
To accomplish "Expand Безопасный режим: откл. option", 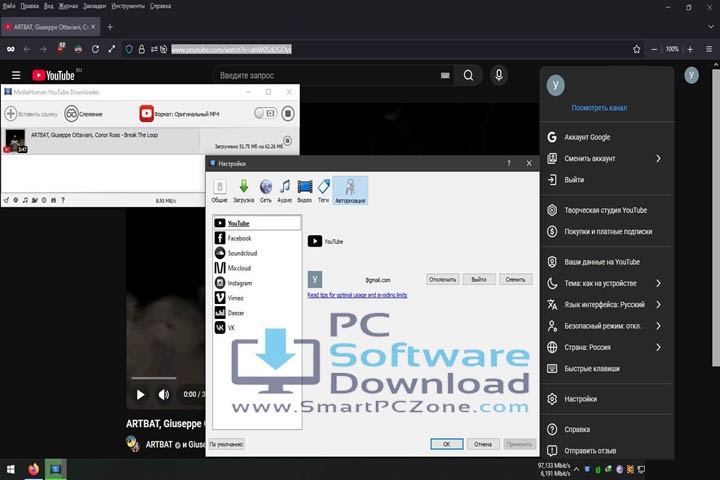I will 607,326.
